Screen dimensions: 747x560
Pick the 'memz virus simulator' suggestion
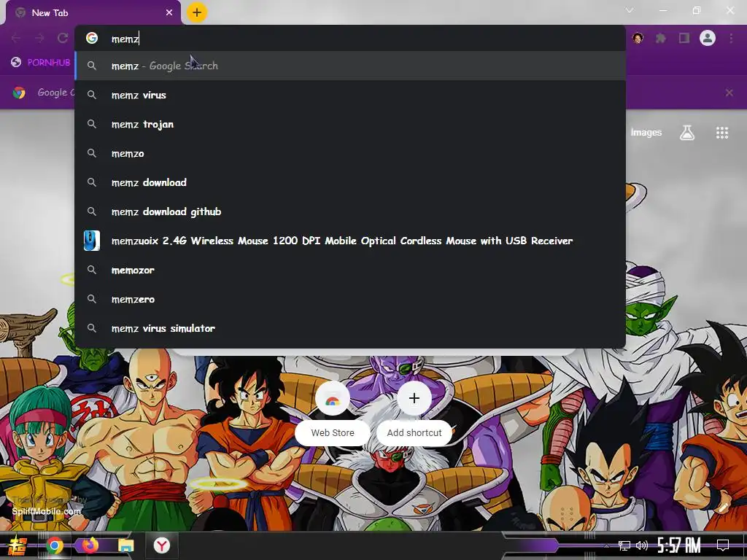tap(349, 328)
